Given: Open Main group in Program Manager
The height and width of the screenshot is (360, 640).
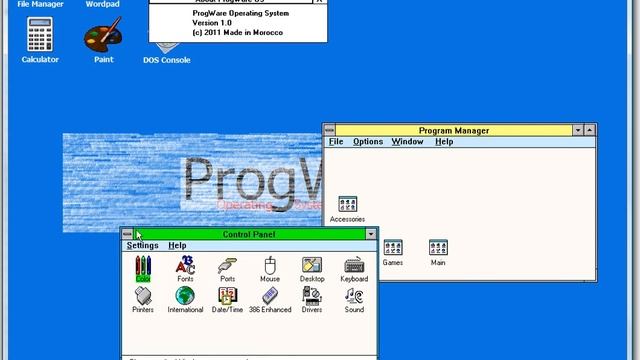Looking at the screenshot, I should tap(438, 253).
